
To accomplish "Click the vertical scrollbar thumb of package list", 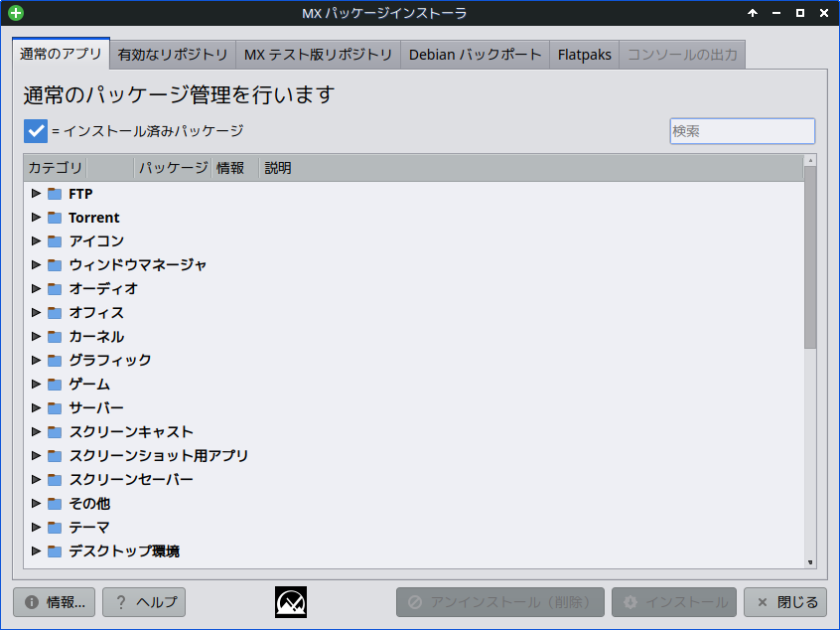I will [x=810, y=257].
